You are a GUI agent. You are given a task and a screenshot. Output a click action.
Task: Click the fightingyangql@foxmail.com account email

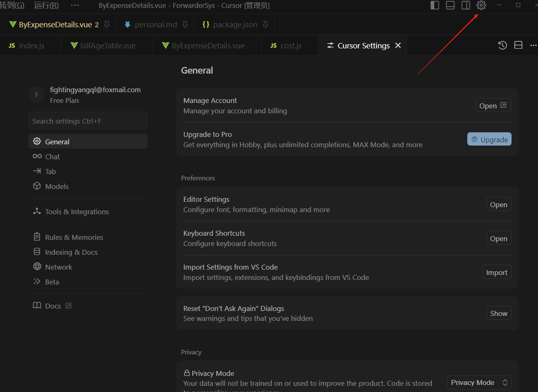[95, 90]
